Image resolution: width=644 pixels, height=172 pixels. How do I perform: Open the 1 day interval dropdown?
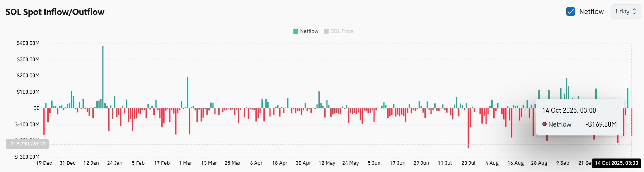coord(625,12)
